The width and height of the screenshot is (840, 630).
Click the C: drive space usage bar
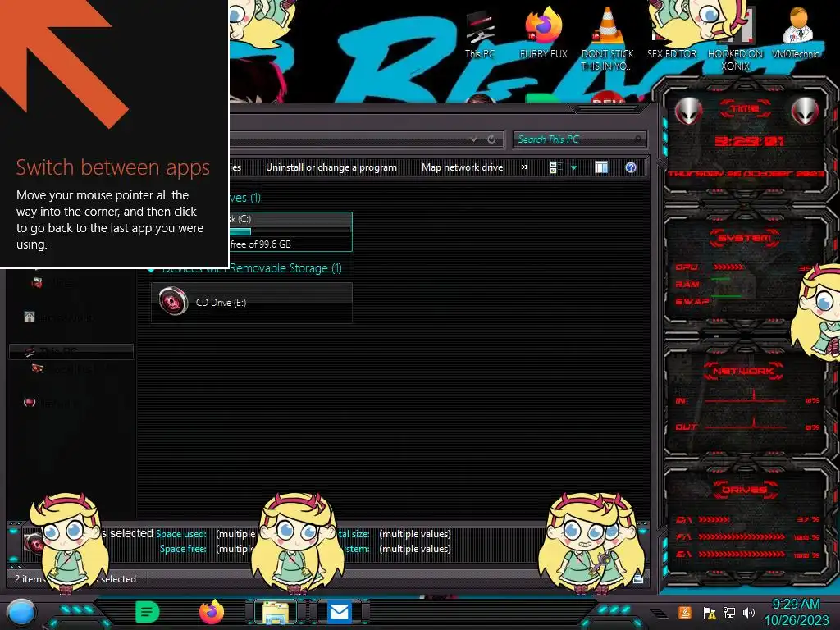(290, 232)
